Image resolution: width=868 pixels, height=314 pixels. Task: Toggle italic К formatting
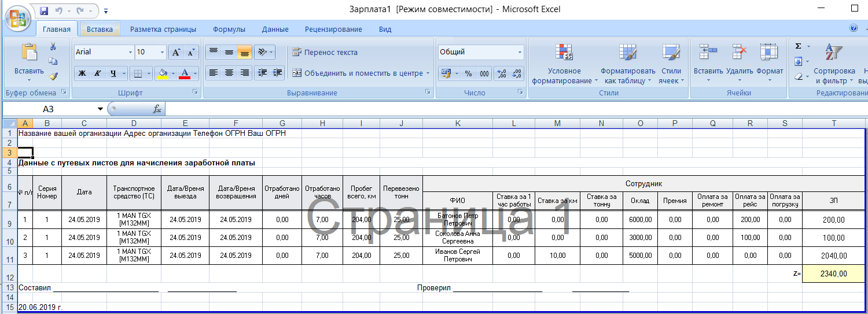point(97,73)
